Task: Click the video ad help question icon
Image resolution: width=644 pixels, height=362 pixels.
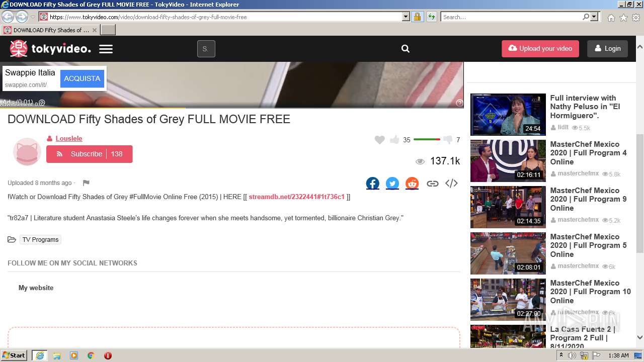Action: (459, 103)
